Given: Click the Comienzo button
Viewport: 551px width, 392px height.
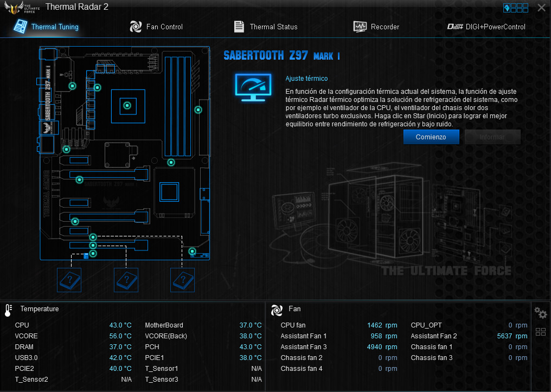Looking at the screenshot, I should (431, 137).
